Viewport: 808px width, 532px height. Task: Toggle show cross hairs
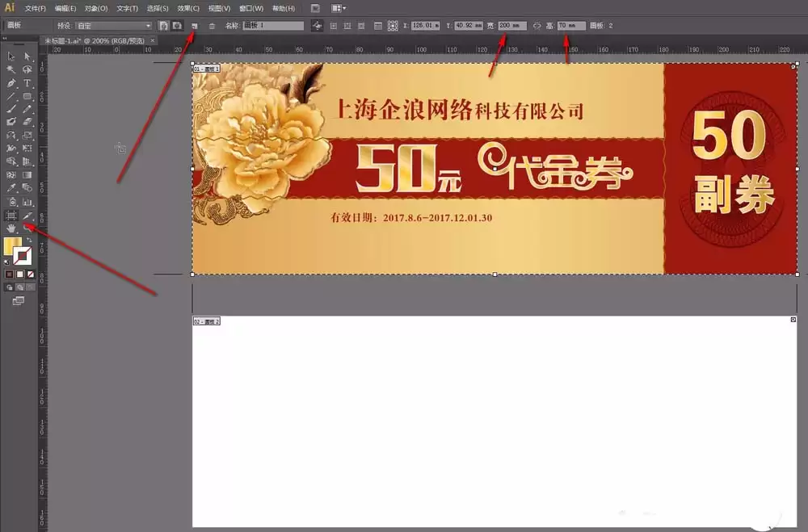pyautogui.click(x=347, y=26)
